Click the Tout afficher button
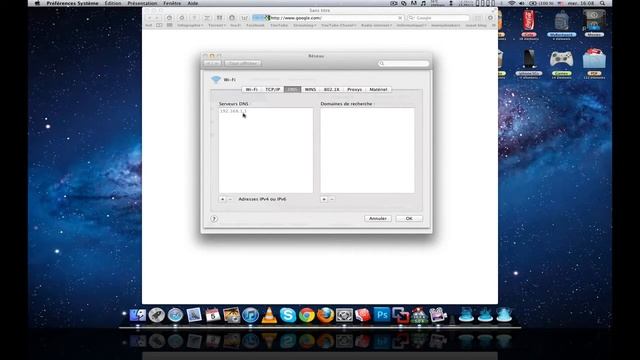Viewport: 640px width, 360px height. (243, 63)
